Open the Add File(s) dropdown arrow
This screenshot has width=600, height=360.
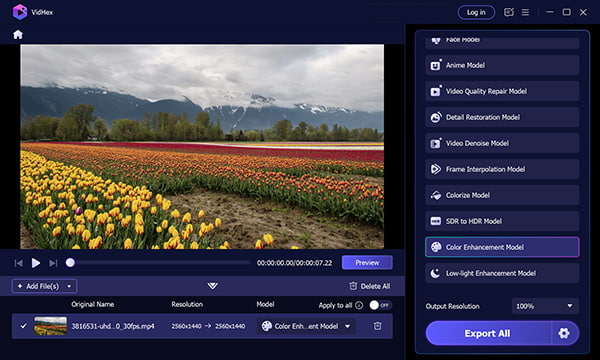coord(69,286)
